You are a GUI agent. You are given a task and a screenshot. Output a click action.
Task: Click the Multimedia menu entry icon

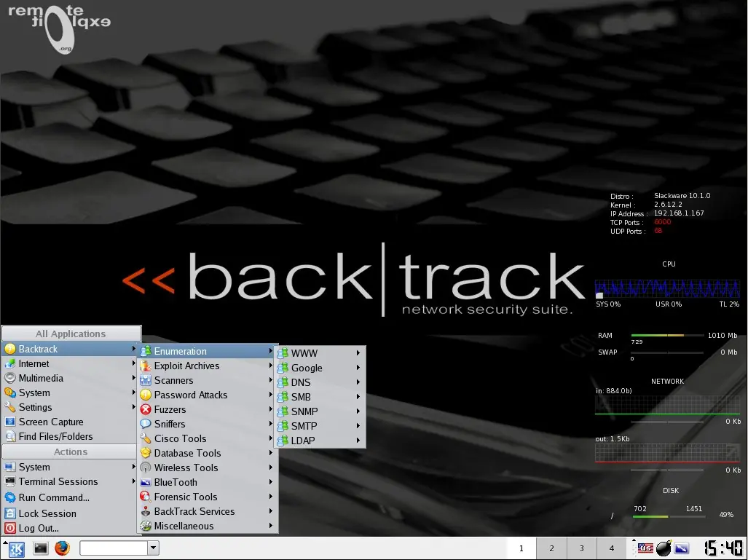coord(10,378)
